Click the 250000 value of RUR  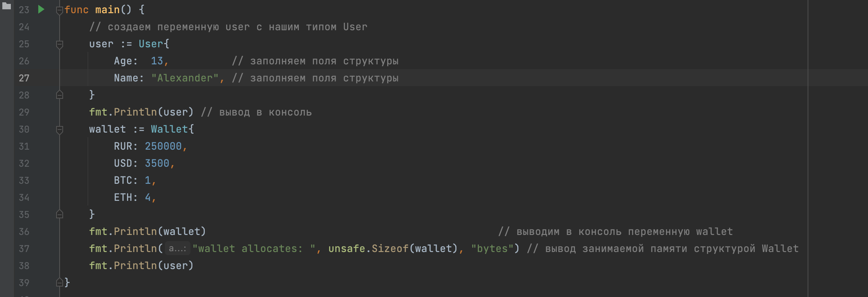pos(163,147)
